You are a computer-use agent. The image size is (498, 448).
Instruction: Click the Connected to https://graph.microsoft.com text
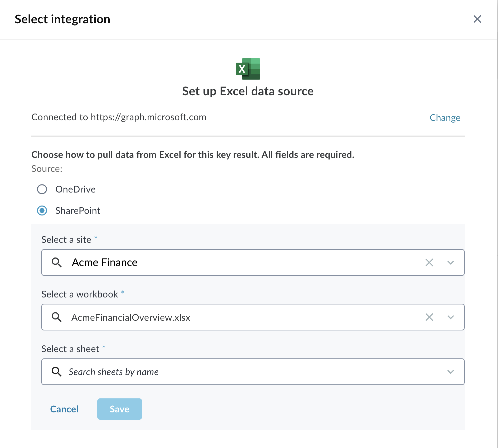(x=119, y=117)
